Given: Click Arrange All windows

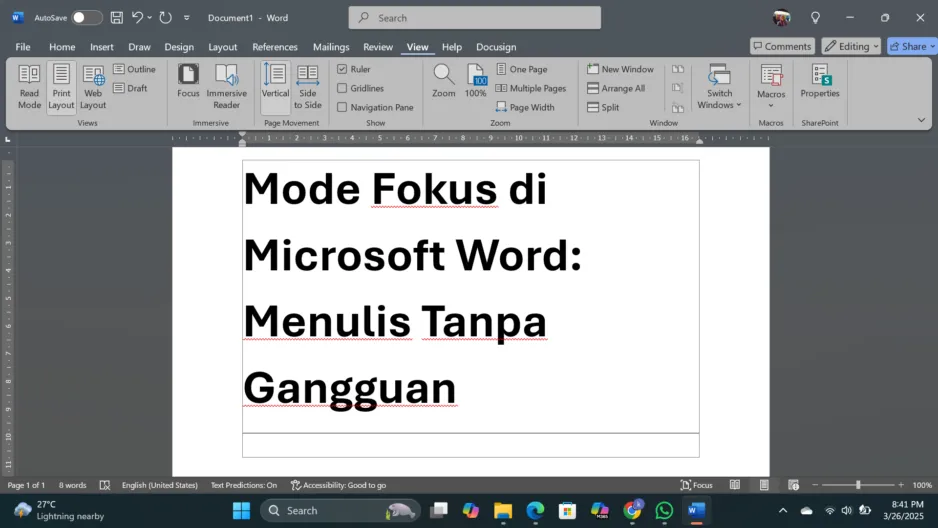Looking at the screenshot, I should pos(616,88).
